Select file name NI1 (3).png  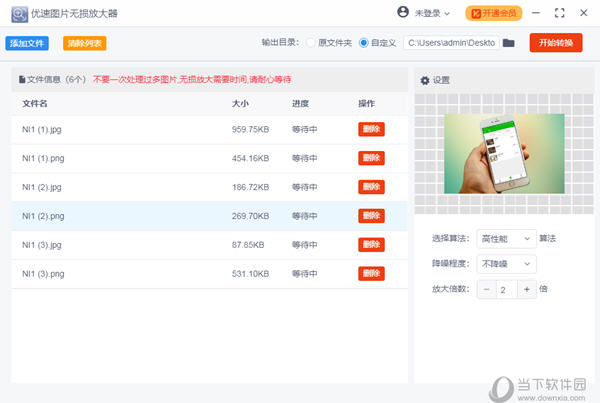click(x=43, y=274)
